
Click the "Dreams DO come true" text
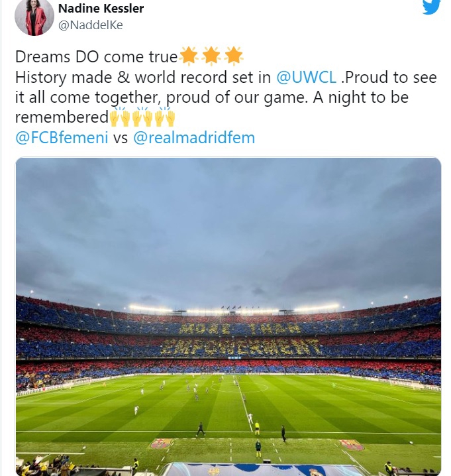(x=96, y=56)
